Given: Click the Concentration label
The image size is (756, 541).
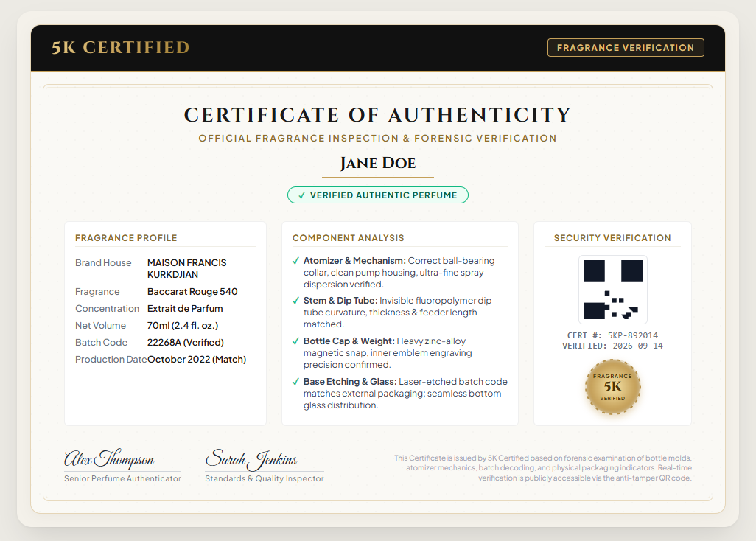Looking at the screenshot, I should point(107,309).
